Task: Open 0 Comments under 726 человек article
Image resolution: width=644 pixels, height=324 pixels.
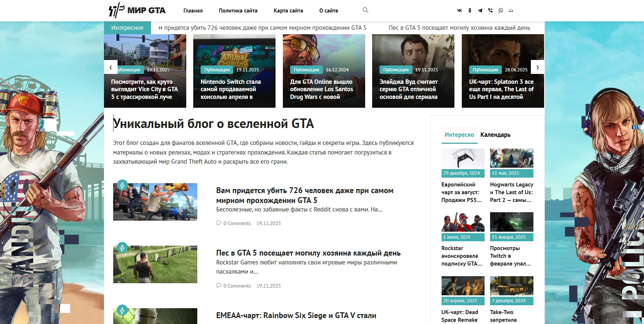Action: click(237, 223)
